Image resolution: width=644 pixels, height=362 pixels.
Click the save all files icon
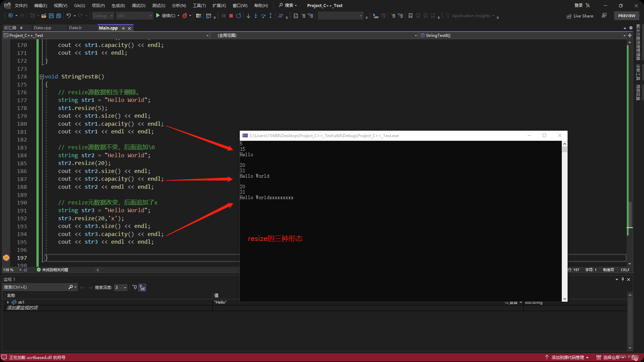(59, 16)
